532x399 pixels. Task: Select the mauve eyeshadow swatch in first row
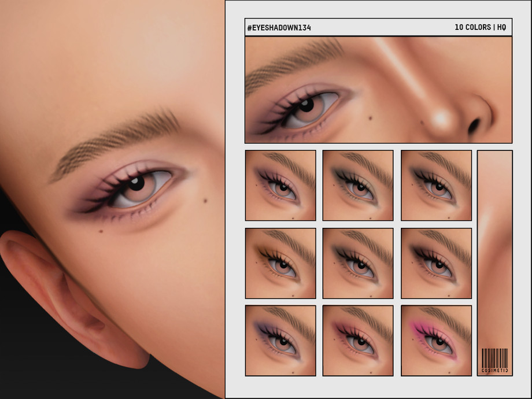pos(280,185)
